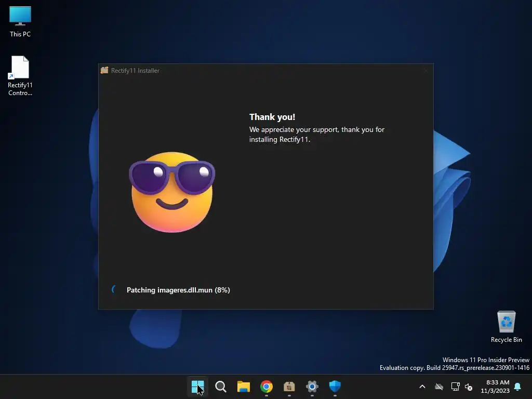
Task: Click the sunglasses emoji image
Action: (x=172, y=192)
